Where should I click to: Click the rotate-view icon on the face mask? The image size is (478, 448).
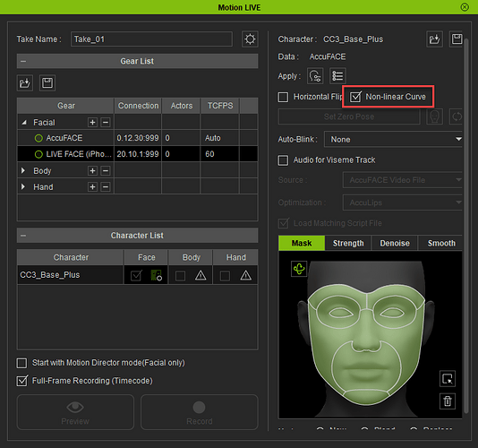pyautogui.click(x=299, y=269)
